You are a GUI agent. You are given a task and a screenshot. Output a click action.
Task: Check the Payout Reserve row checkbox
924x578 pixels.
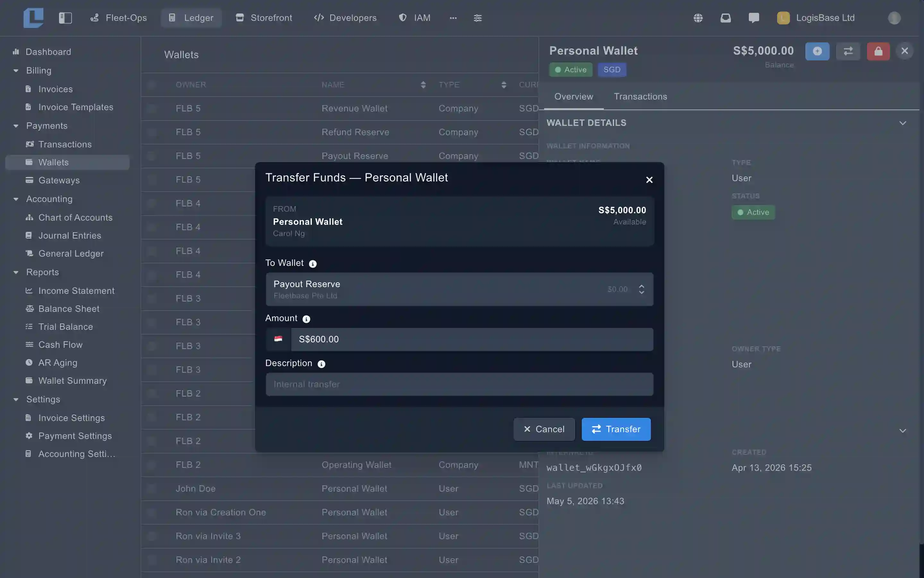click(151, 156)
